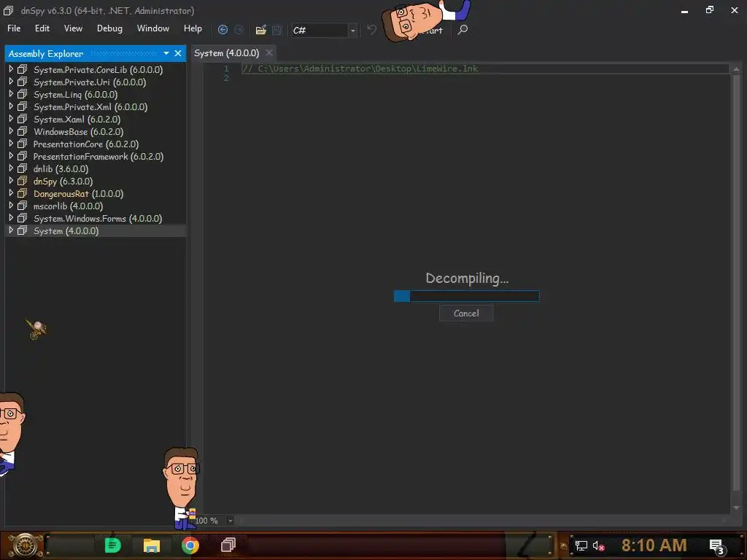This screenshot has width=747, height=560.
Task: Open the Debug menu
Action: (x=109, y=28)
